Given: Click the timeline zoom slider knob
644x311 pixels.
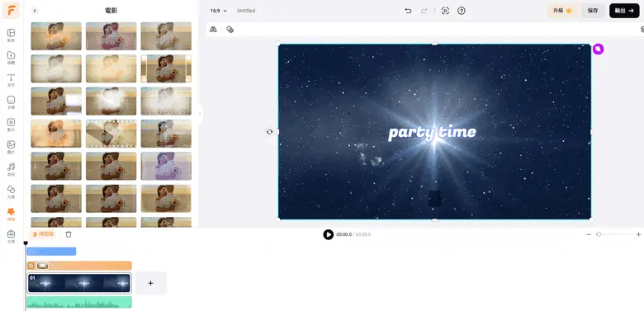Looking at the screenshot, I should pyautogui.click(x=599, y=234).
